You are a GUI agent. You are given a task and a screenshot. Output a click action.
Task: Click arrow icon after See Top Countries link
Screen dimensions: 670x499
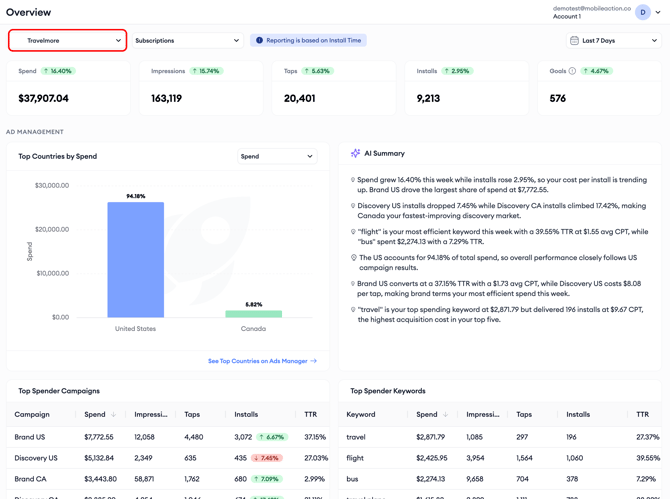click(314, 361)
